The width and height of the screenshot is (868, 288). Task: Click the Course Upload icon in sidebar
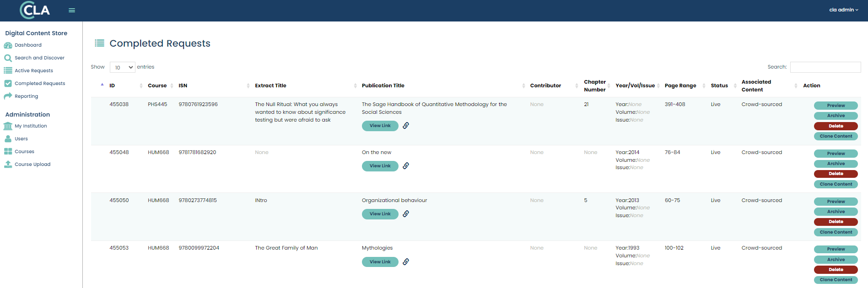(8, 165)
